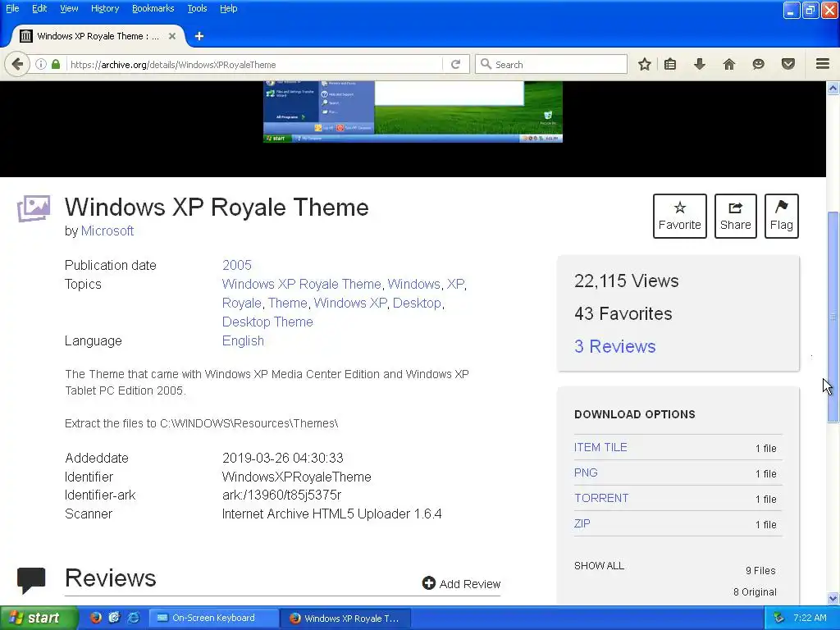The width and height of the screenshot is (840, 630).
Task: Open the Help menu
Action: pos(228,8)
